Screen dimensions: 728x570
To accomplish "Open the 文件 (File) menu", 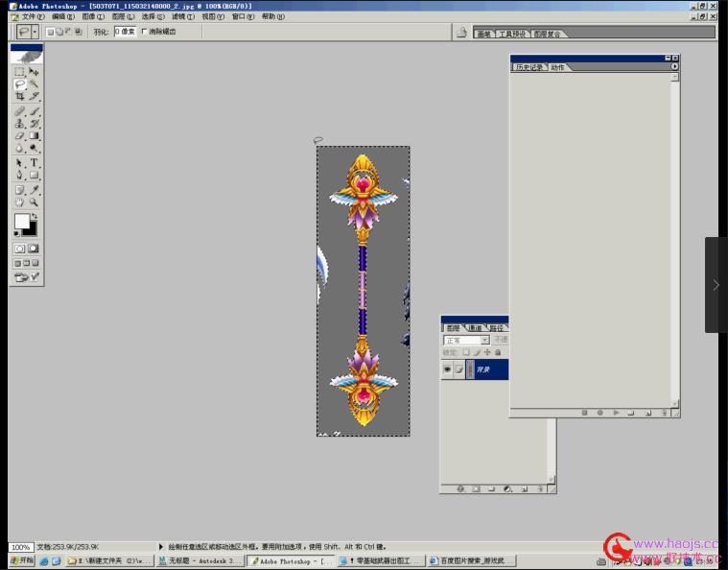I will [33, 16].
